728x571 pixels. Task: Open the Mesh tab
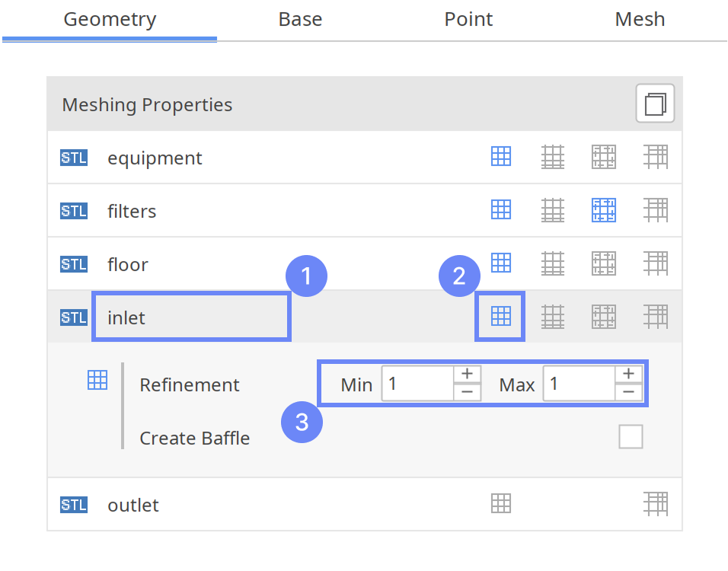pos(640,20)
